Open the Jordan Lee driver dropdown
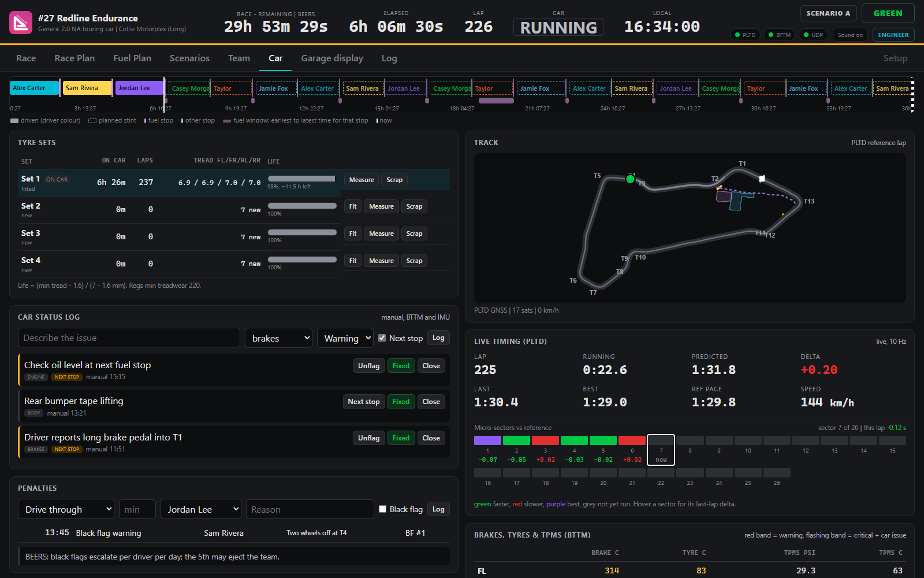This screenshot has height=578, width=924. (x=200, y=509)
